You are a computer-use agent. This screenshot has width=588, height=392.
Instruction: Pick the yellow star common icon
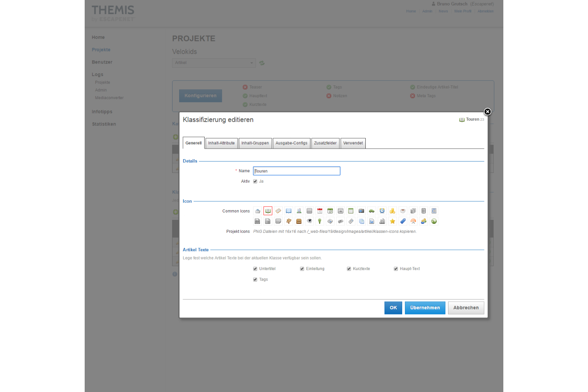click(392, 221)
